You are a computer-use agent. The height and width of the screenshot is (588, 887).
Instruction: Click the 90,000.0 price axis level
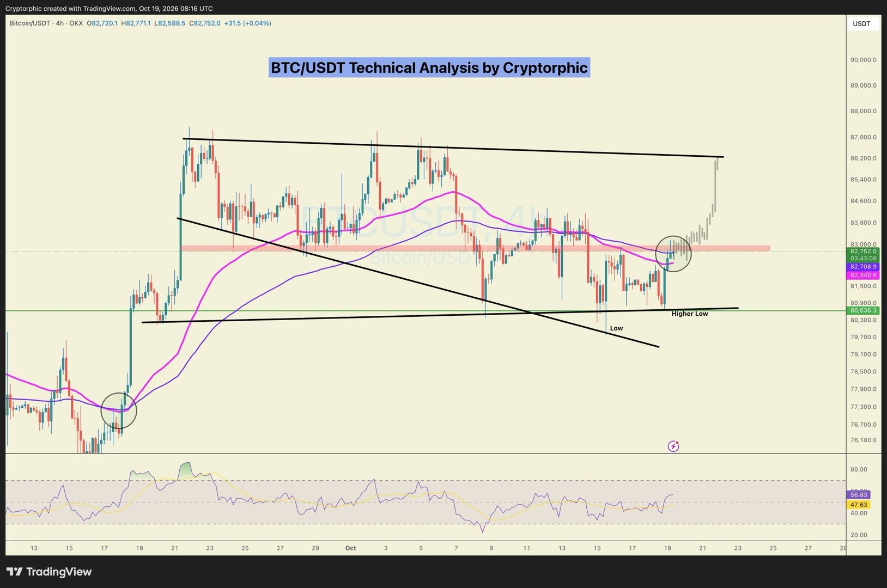tap(864, 60)
